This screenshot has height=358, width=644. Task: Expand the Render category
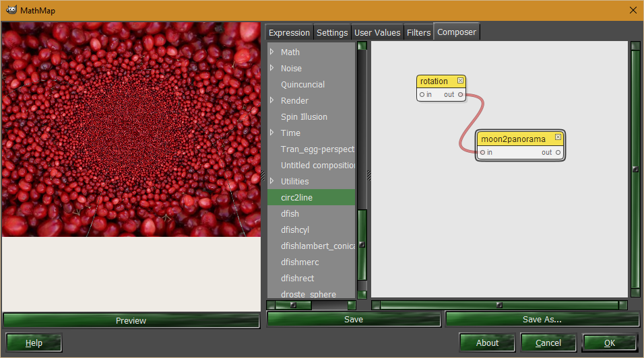coord(272,100)
